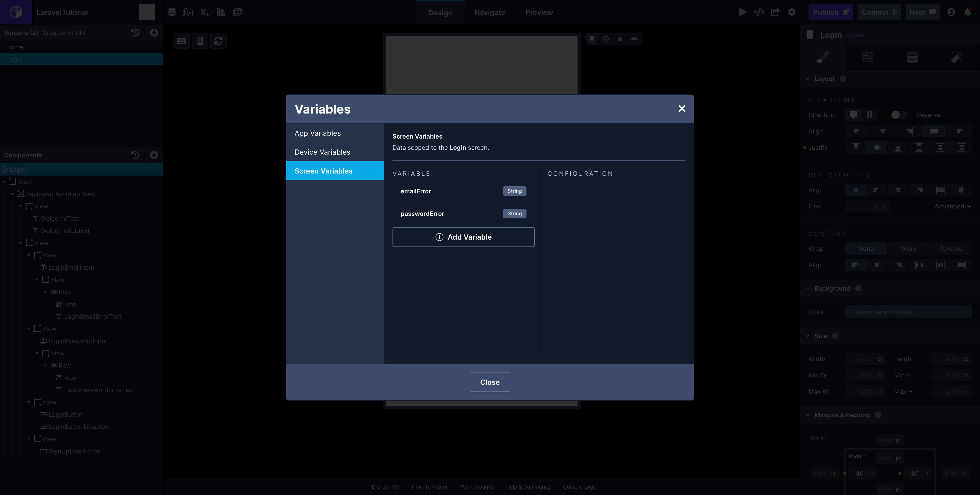Image resolution: width=980 pixels, height=495 pixels.
Task: Clear Selected Item Align with X
Action: [856, 190]
